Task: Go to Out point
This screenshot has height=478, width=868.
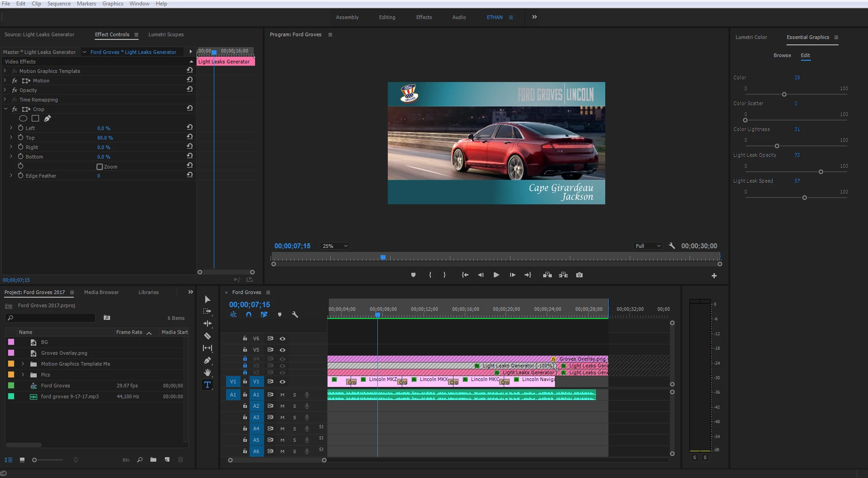Action: [528, 275]
